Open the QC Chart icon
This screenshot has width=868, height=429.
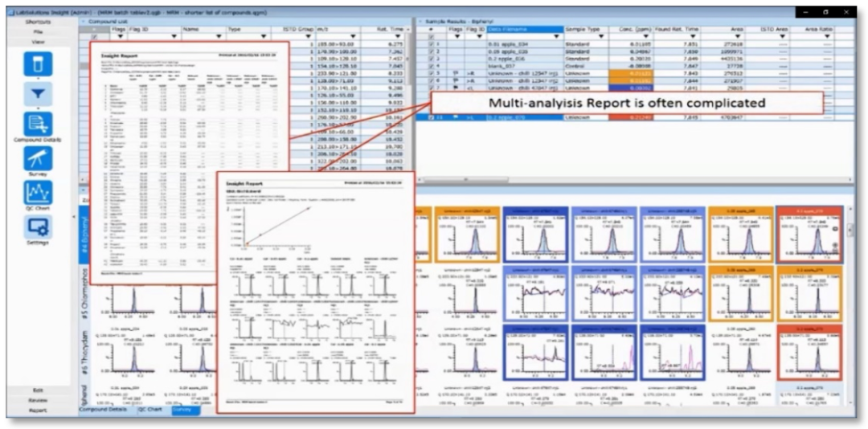coord(38,192)
